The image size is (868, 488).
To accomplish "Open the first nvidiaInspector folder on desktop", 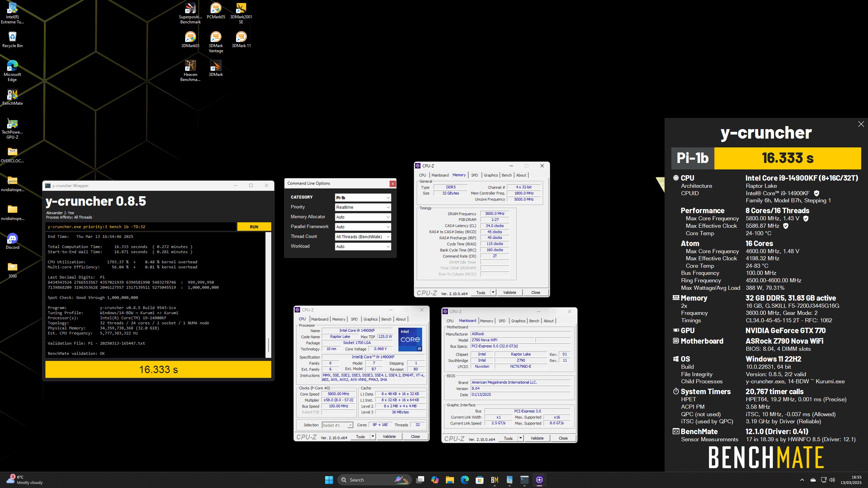I will [x=12, y=184].
